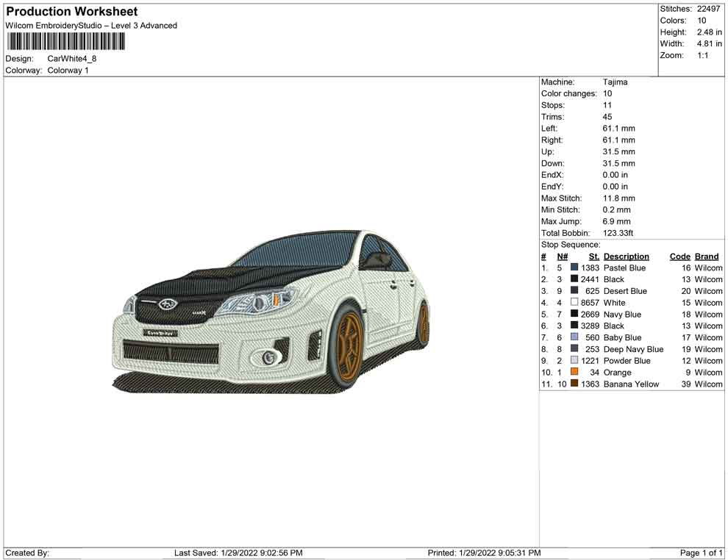Click the Orange thread swatch
The height and width of the screenshot is (560, 728).
(574, 373)
